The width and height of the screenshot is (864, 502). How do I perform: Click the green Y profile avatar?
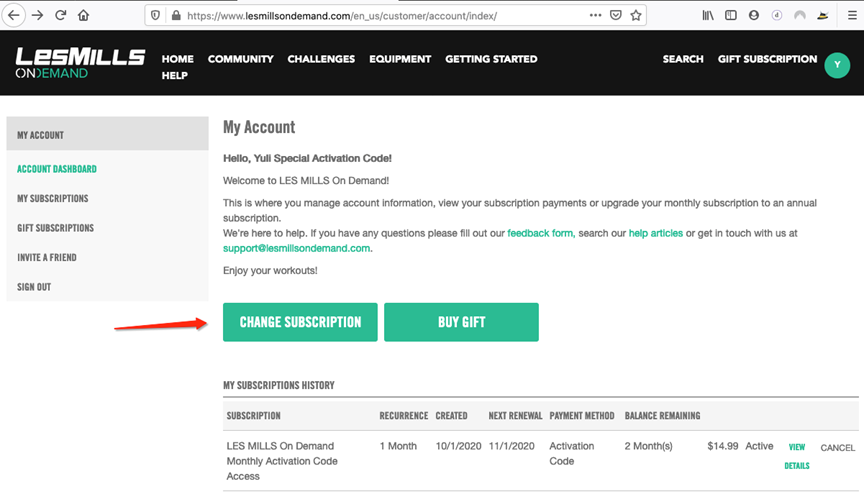837,66
